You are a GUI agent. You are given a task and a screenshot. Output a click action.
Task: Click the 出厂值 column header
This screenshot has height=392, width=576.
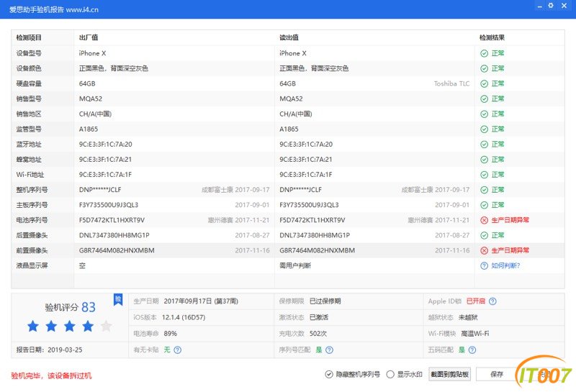click(88, 38)
